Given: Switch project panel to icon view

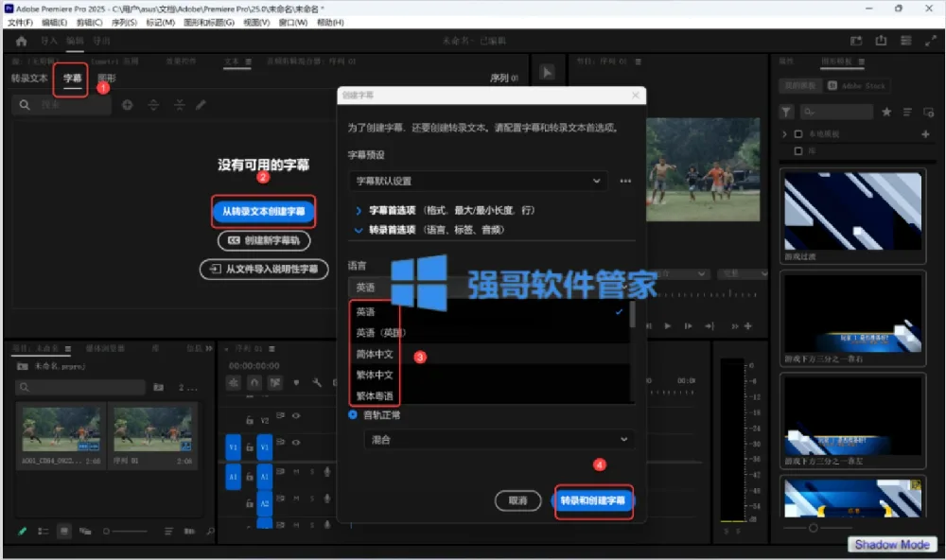Looking at the screenshot, I should 64,531.
